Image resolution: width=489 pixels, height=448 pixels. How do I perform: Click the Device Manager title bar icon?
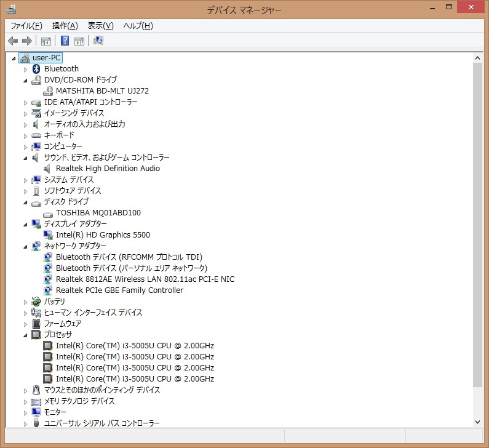[11, 10]
